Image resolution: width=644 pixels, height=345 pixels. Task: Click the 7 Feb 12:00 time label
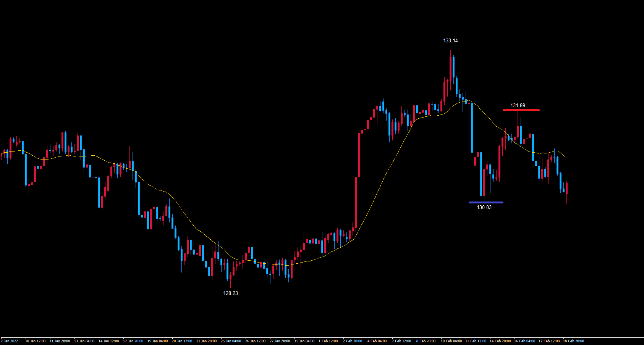pos(401,341)
